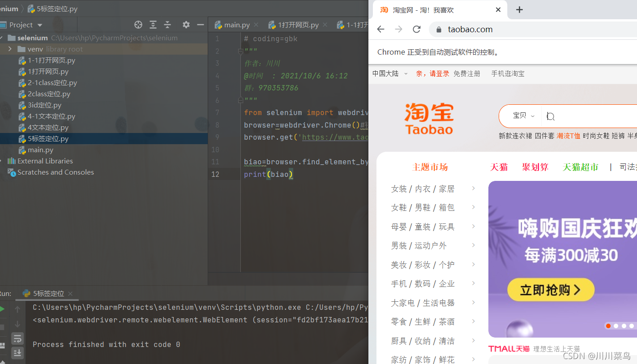Click the taobao.com address bar

click(533, 30)
